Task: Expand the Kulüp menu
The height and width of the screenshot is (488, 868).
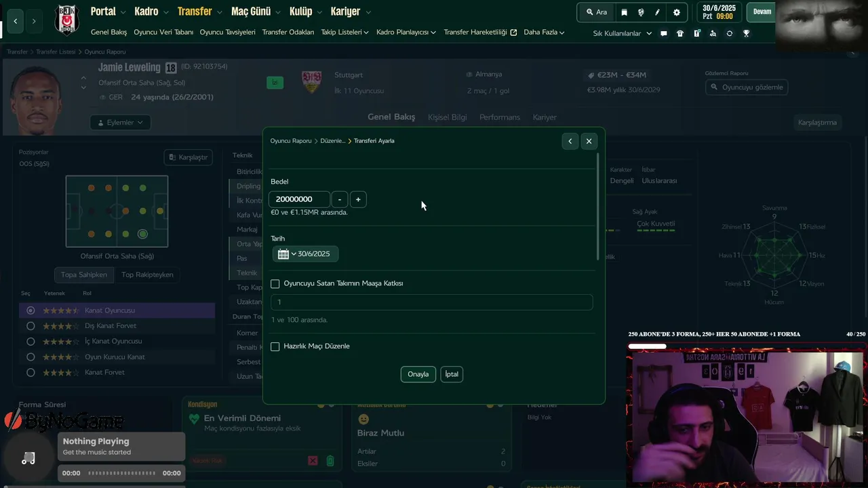Action: tap(306, 12)
